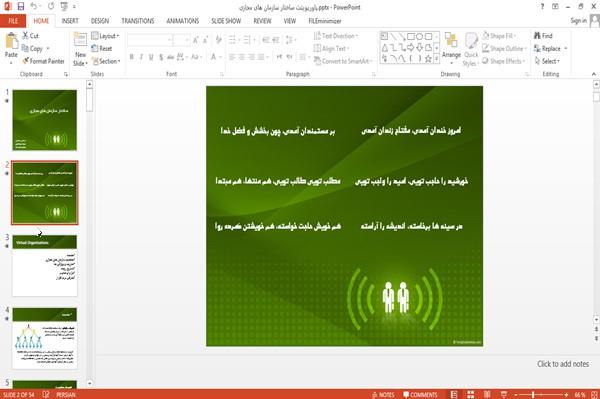Open Shape Outline dropdown

[504, 49]
